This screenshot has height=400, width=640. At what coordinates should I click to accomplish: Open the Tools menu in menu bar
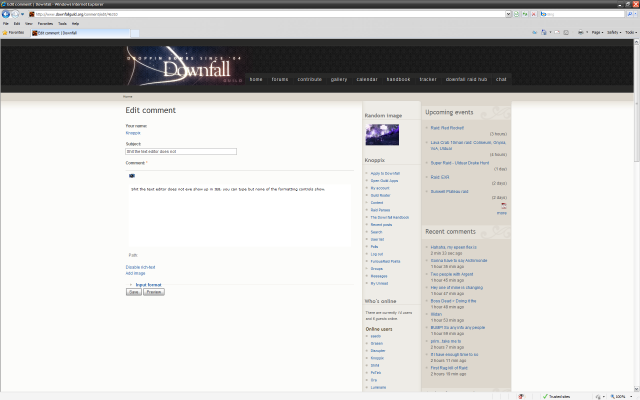click(x=62, y=24)
